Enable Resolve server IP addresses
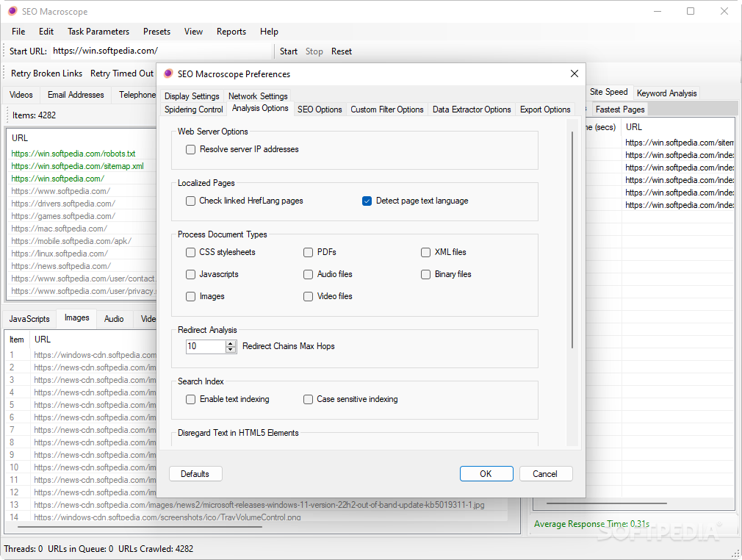This screenshot has width=742, height=560. [191, 150]
